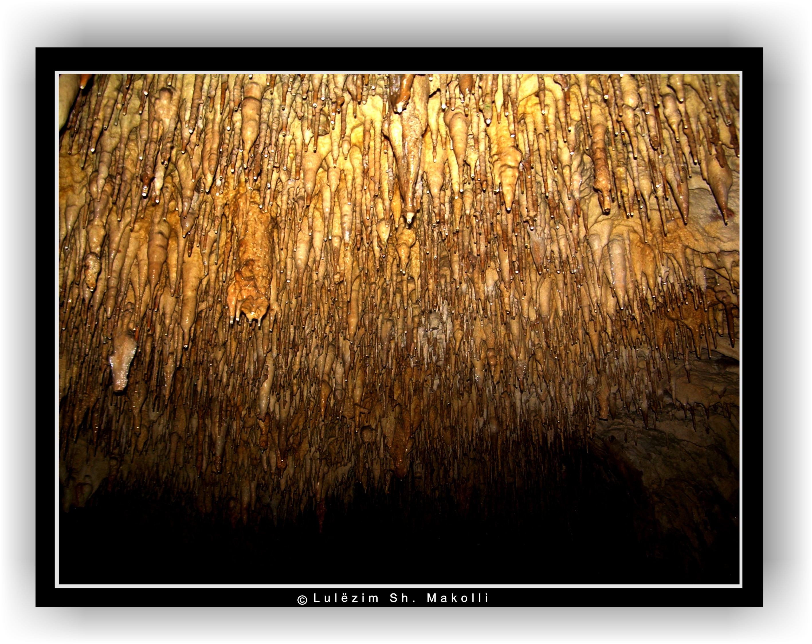The width and height of the screenshot is (812, 644).
Task: Click the copyright symbol before Lulëzim
Action: [x=302, y=600]
